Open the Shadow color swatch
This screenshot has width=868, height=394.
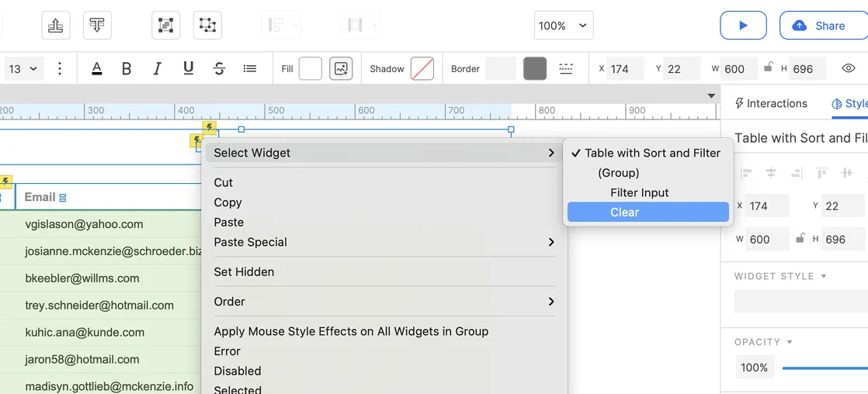pyautogui.click(x=422, y=69)
